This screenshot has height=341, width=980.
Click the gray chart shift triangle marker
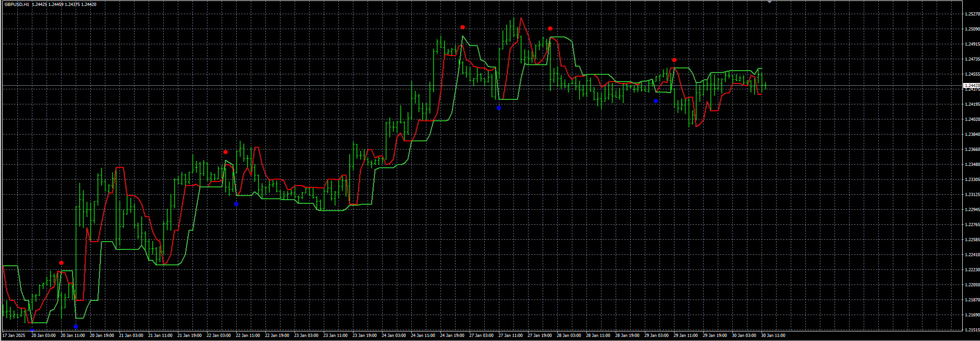coord(769,2)
